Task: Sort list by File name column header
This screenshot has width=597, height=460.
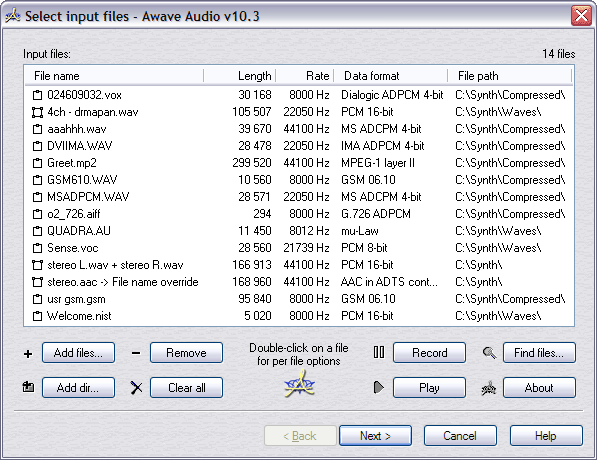Action: pos(114,76)
